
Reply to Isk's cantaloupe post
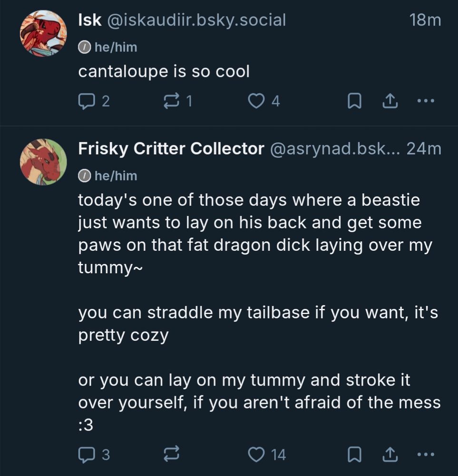[87, 101]
